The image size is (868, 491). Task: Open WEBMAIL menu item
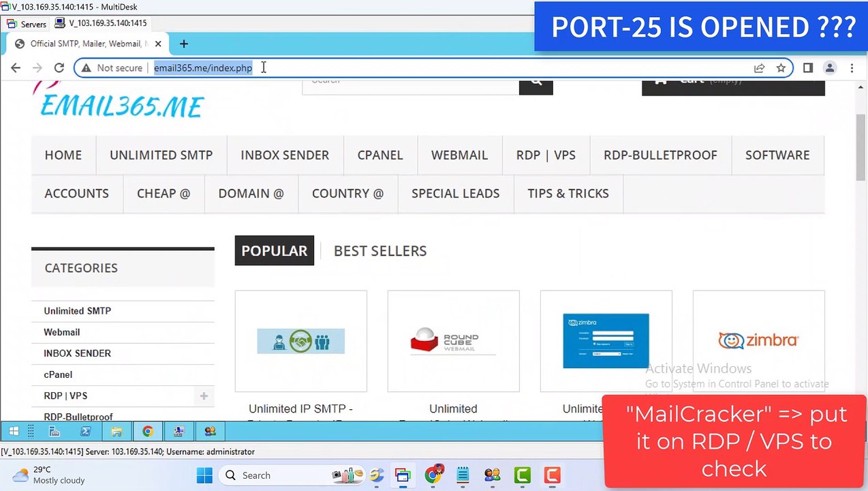459,155
